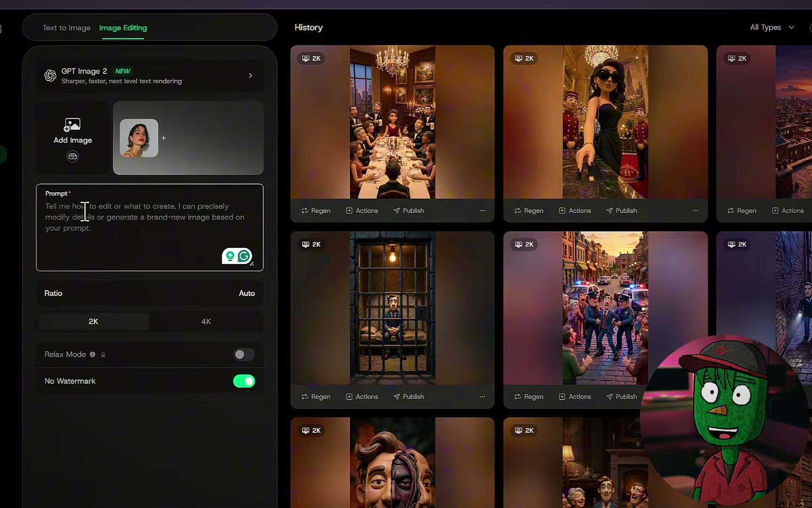Viewport: 812px width, 508px height.
Task: Open Actions menu for the police street image
Action: tap(575, 397)
